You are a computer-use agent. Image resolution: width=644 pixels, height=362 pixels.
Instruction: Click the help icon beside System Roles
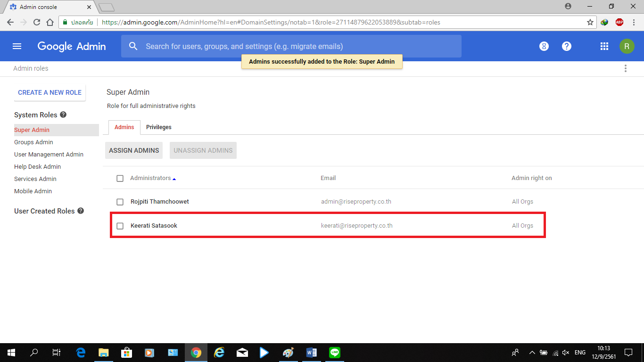coord(63,115)
